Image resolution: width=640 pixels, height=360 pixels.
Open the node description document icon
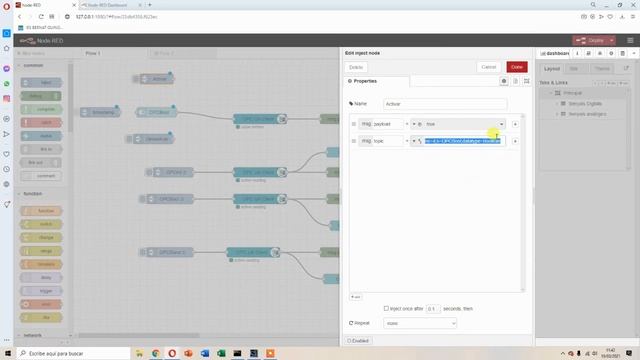pos(516,81)
